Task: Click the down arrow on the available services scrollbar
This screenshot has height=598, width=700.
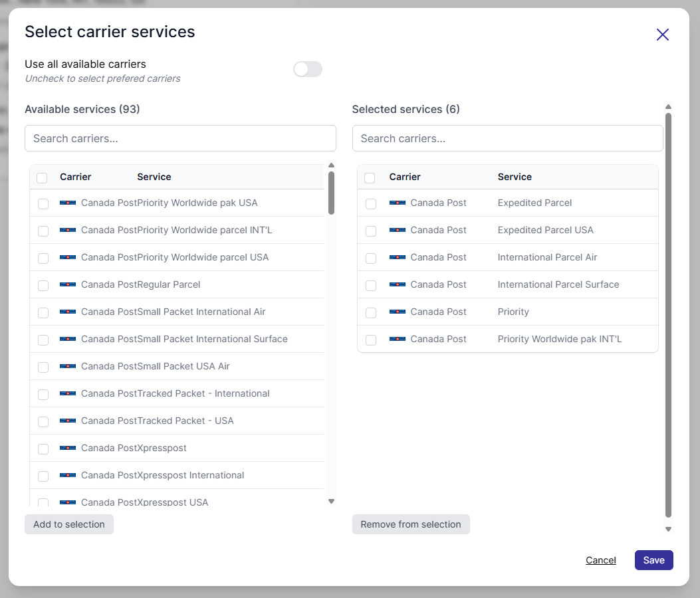Action: pyautogui.click(x=331, y=502)
